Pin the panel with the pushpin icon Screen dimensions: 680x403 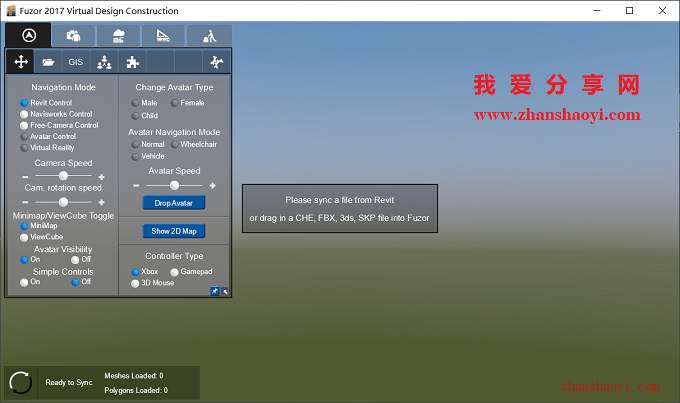click(x=215, y=291)
